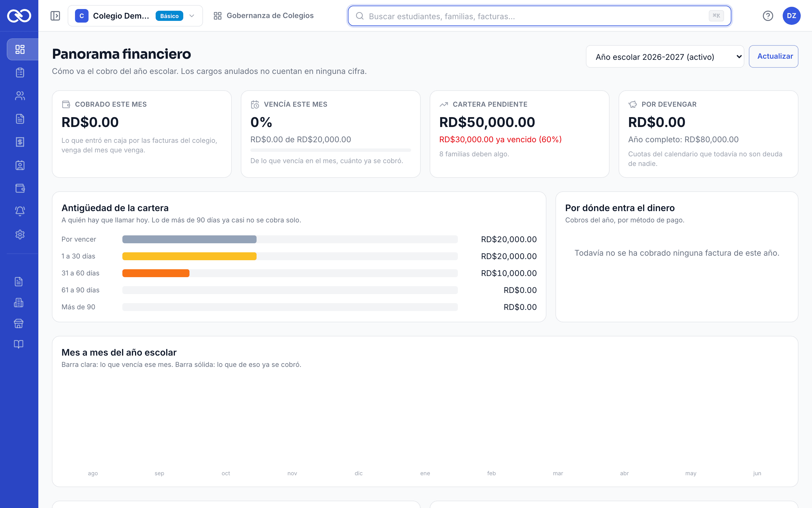Click the VENCÍA ESTE MES calendar clock icon
812x508 pixels.
tap(255, 104)
